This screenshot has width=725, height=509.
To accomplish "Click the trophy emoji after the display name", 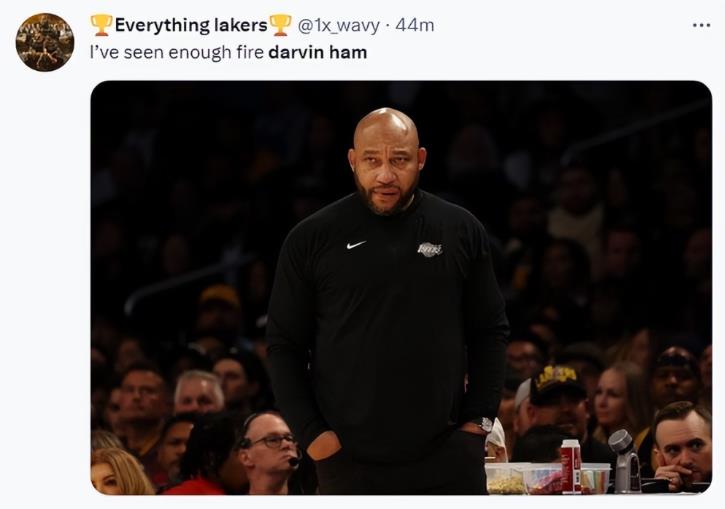I will coord(280,25).
